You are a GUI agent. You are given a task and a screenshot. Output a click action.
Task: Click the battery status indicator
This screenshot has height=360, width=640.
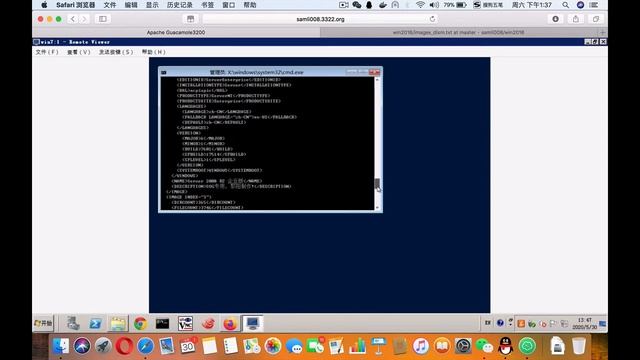click(455, 5)
